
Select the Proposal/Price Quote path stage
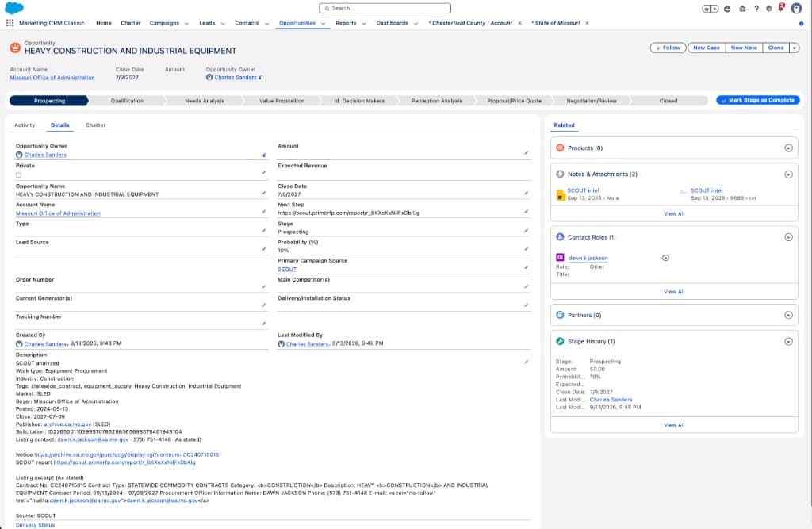click(514, 101)
